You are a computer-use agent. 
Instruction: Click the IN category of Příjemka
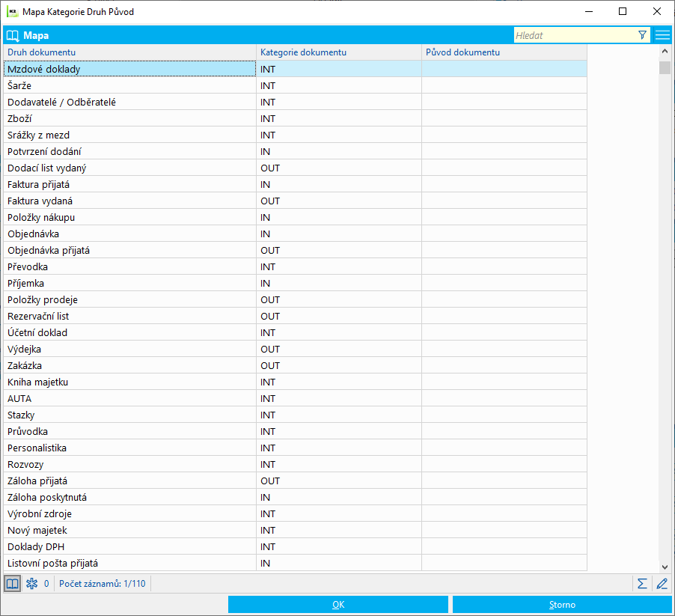(339, 283)
